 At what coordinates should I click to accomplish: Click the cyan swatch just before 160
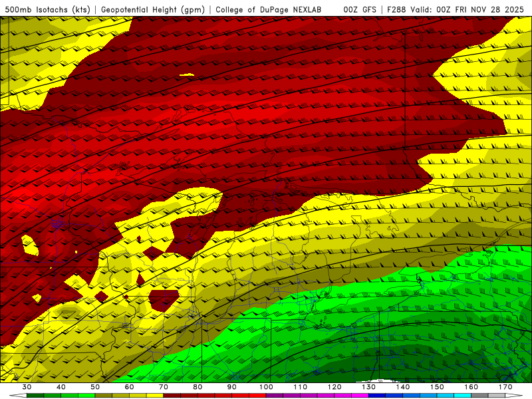[462, 396]
